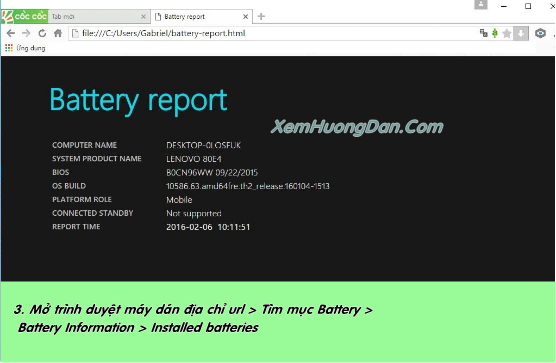Click the Battery report heading
This screenshot has width=556, height=363.
pyautogui.click(x=138, y=101)
